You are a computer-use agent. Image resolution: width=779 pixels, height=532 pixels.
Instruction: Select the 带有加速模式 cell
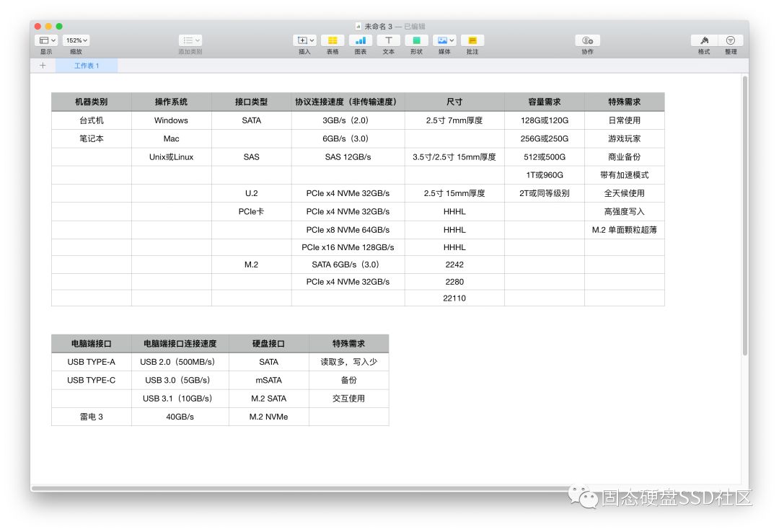(625, 175)
